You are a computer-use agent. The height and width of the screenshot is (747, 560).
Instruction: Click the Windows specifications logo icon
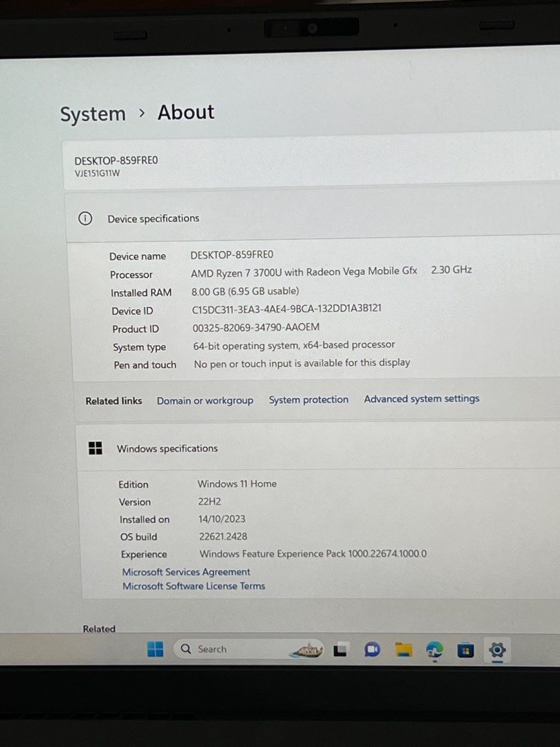click(x=95, y=448)
